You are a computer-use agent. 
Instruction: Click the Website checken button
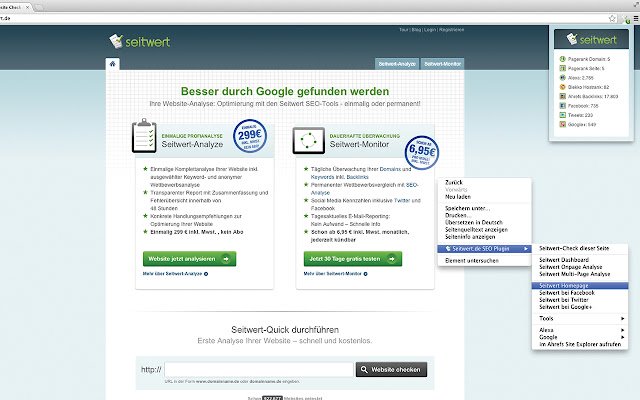click(391, 369)
